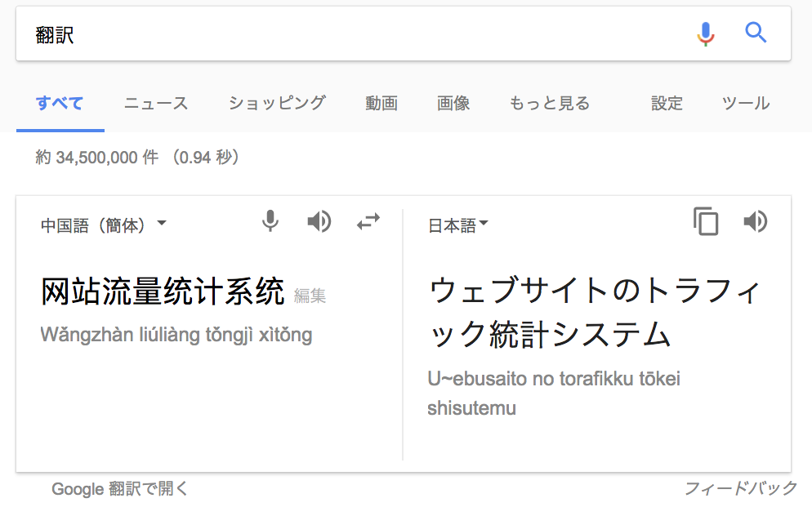Open 設定 search settings
812x516 pixels.
[x=667, y=103]
